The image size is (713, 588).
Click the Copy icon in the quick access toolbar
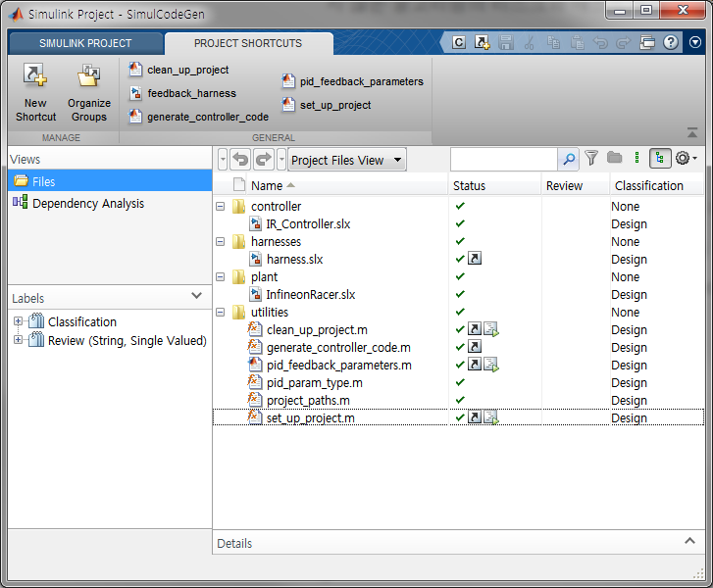tap(553, 43)
